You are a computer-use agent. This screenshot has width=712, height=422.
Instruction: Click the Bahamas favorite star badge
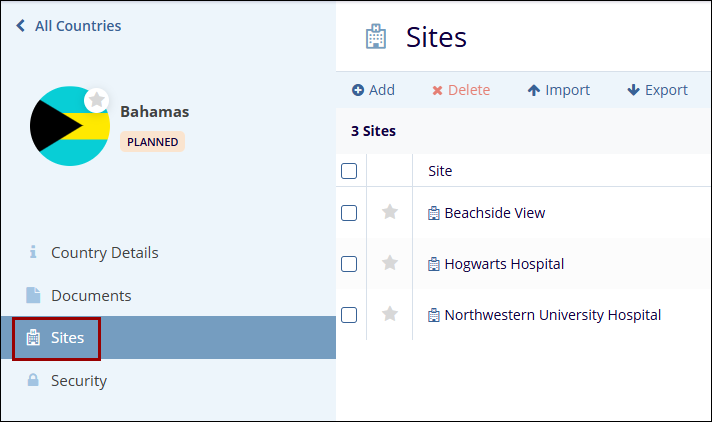tap(96, 100)
